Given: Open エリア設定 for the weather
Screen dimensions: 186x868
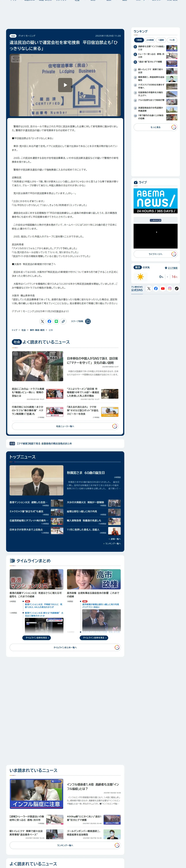Looking at the screenshot, I should [x=173, y=268].
